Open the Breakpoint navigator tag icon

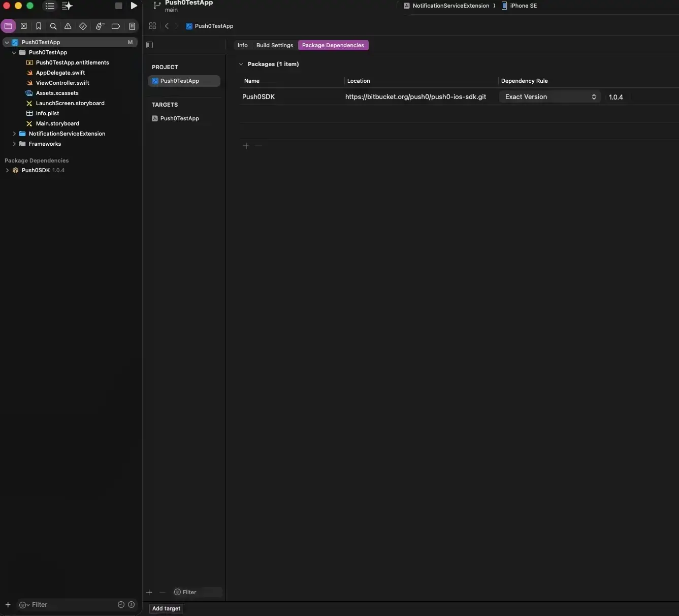tap(116, 26)
